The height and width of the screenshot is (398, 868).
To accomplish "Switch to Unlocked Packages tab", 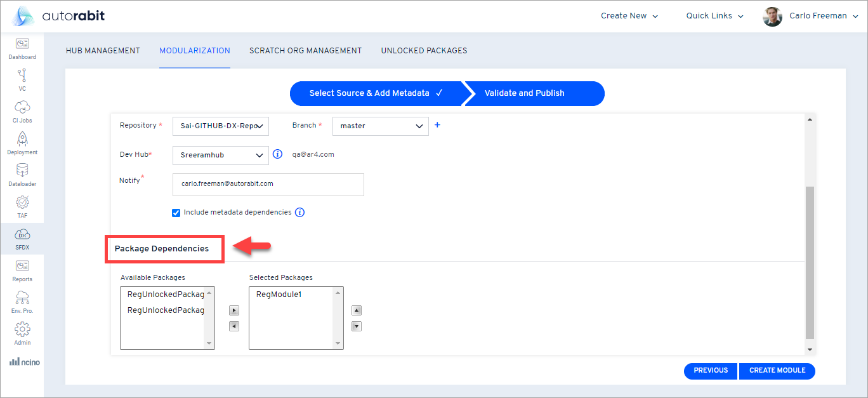I will click(x=424, y=51).
